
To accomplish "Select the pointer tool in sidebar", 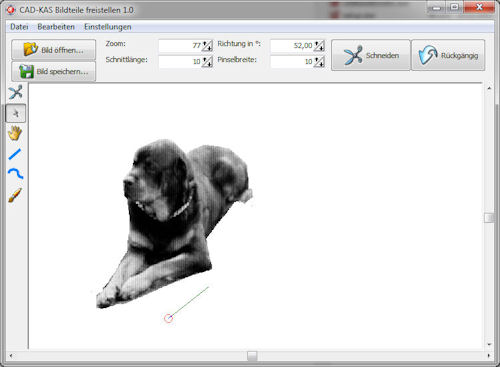I will click(x=16, y=113).
